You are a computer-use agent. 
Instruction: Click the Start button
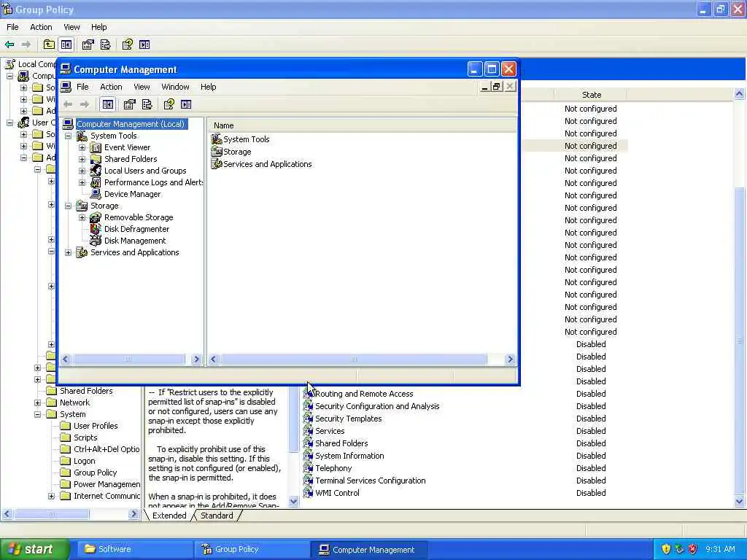(x=34, y=549)
